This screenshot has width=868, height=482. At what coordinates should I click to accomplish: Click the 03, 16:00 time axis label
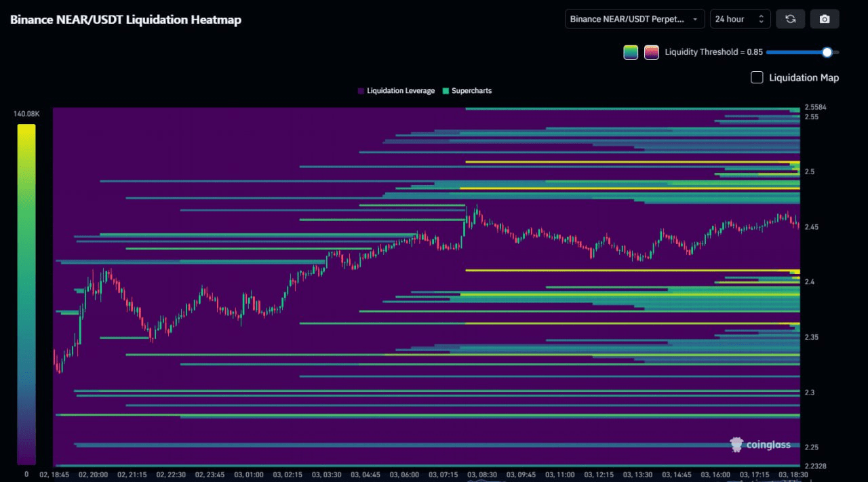click(x=716, y=475)
